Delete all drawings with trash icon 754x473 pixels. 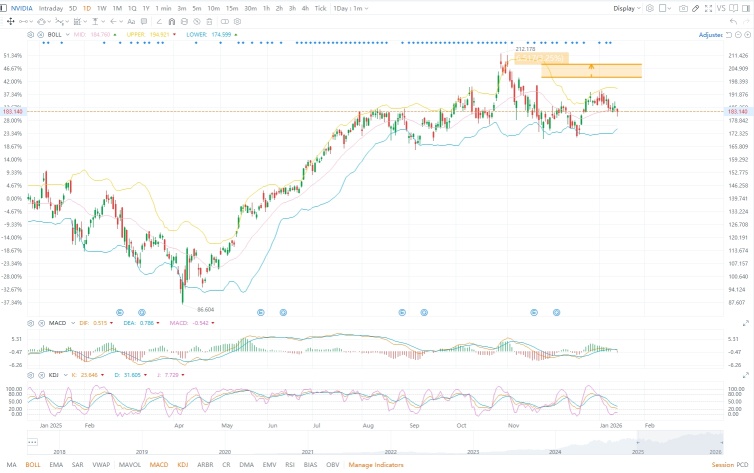click(x=209, y=22)
